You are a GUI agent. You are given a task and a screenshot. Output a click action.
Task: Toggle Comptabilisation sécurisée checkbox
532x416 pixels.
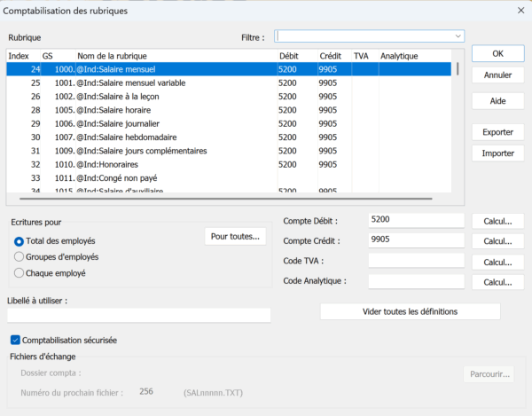pos(15,340)
